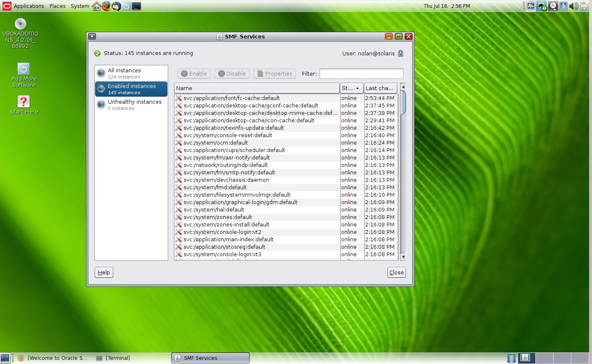This screenshot has width=592, height=364.
Task: Sort by the Last changed column header
Action: (380, 88)
